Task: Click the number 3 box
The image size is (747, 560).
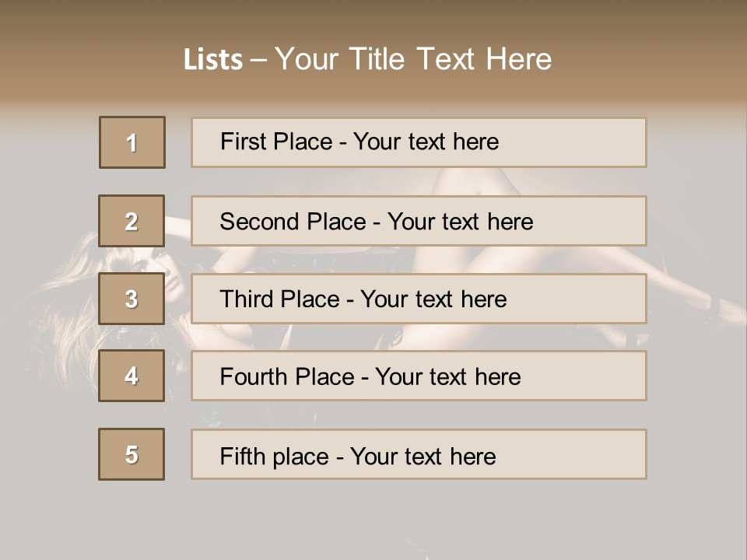Action: tap(132, 299)
